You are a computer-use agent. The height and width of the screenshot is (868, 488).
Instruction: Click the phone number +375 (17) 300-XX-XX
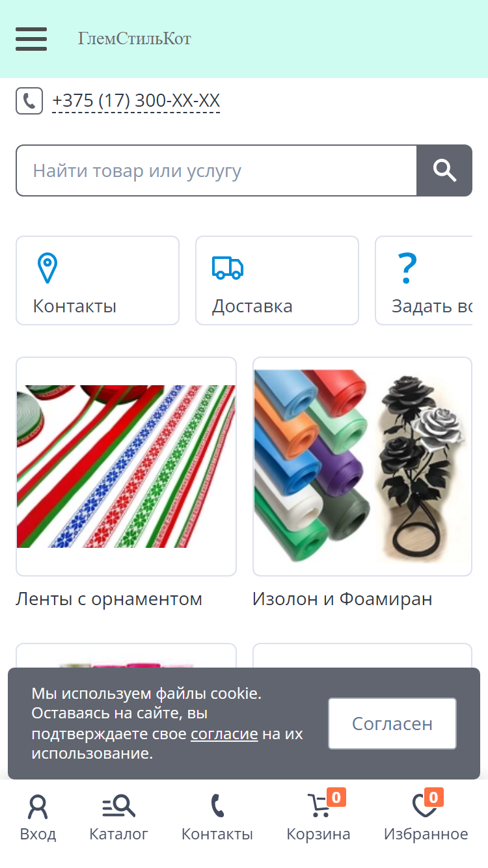pyautogui.click(x=136, y=101)
